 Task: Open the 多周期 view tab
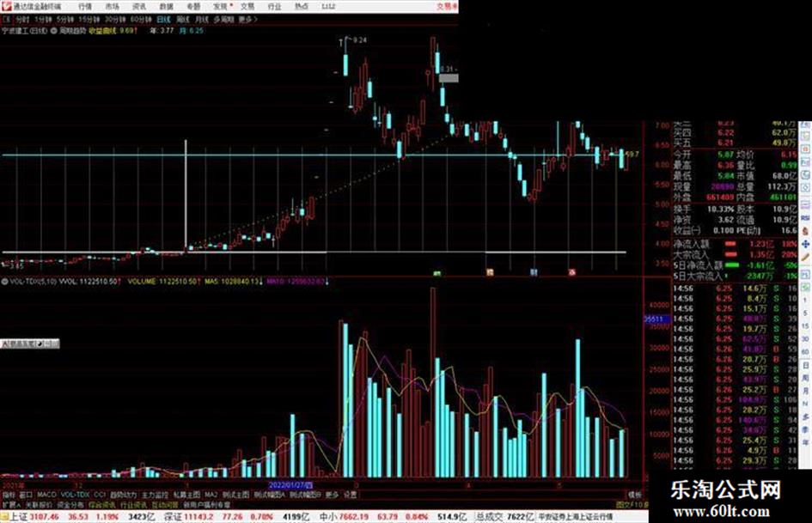coord(223,20)
